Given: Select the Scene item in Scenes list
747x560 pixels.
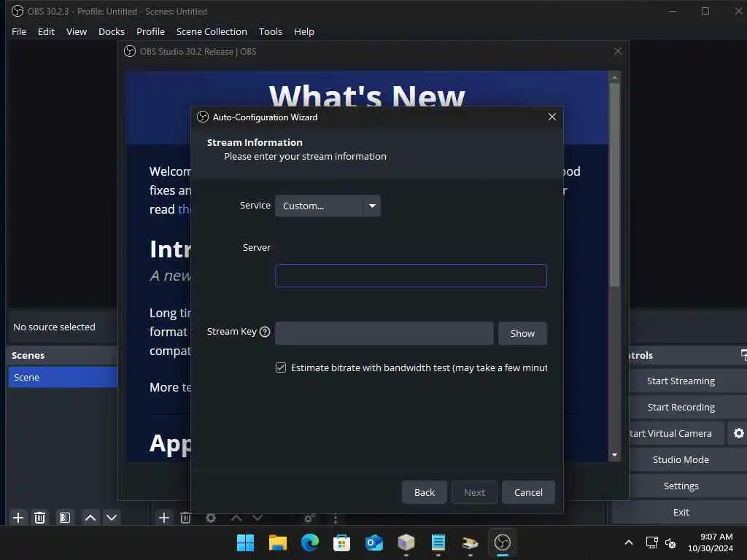Looking at the screenshot, I should [63, 377].
